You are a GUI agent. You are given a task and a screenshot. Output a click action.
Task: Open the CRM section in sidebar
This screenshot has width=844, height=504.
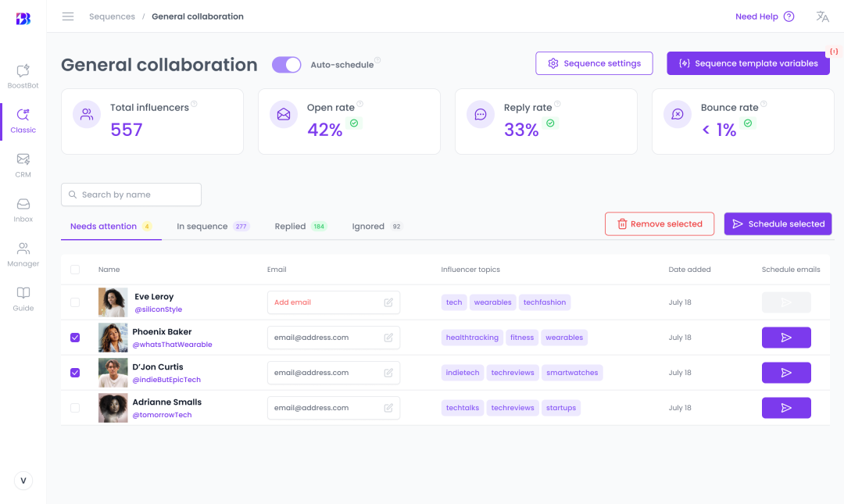pos(23,160)
